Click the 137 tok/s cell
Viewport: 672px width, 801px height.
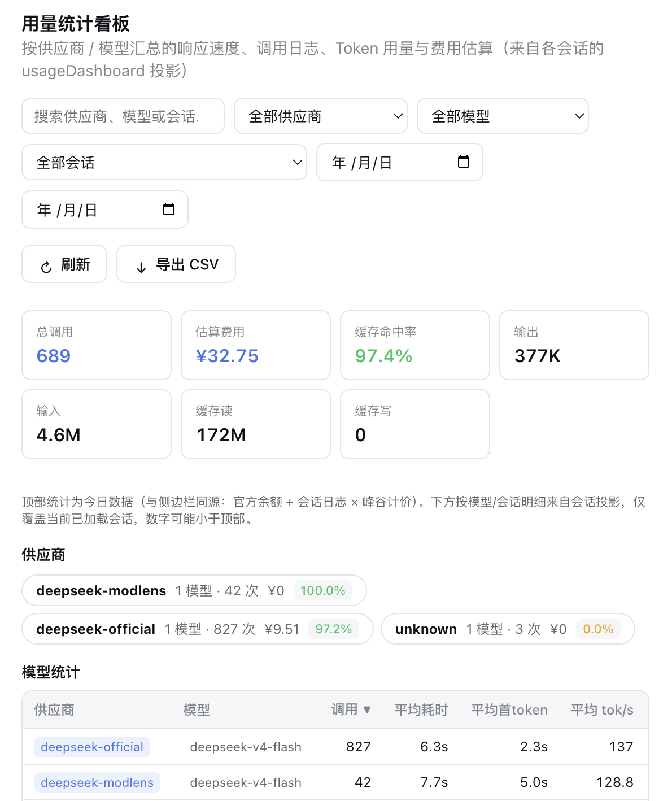pos(621,747)
